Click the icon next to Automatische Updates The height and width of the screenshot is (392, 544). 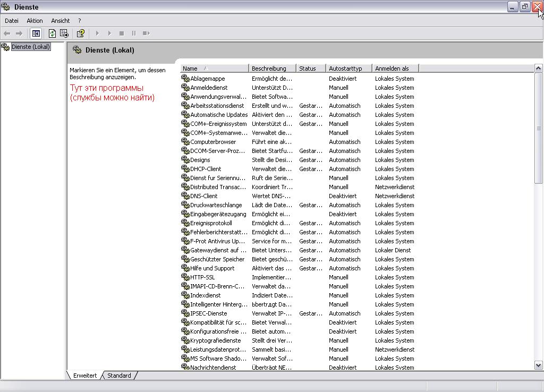pos(185,115)
